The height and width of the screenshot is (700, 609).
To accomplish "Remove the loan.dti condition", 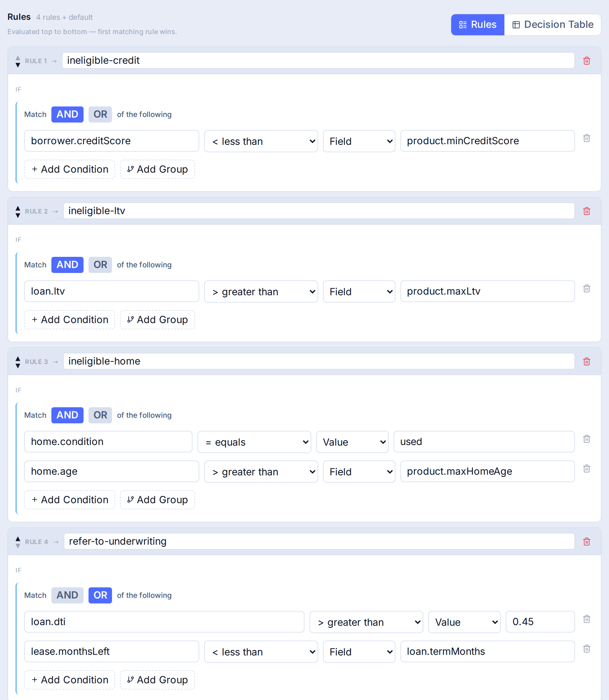I will tap(586, 619).
